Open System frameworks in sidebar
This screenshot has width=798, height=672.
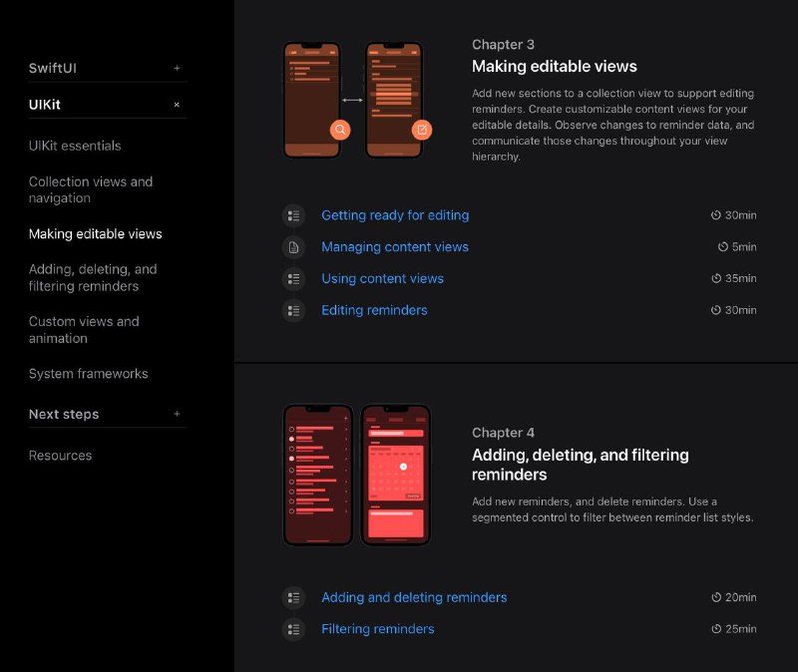(88, 374)
